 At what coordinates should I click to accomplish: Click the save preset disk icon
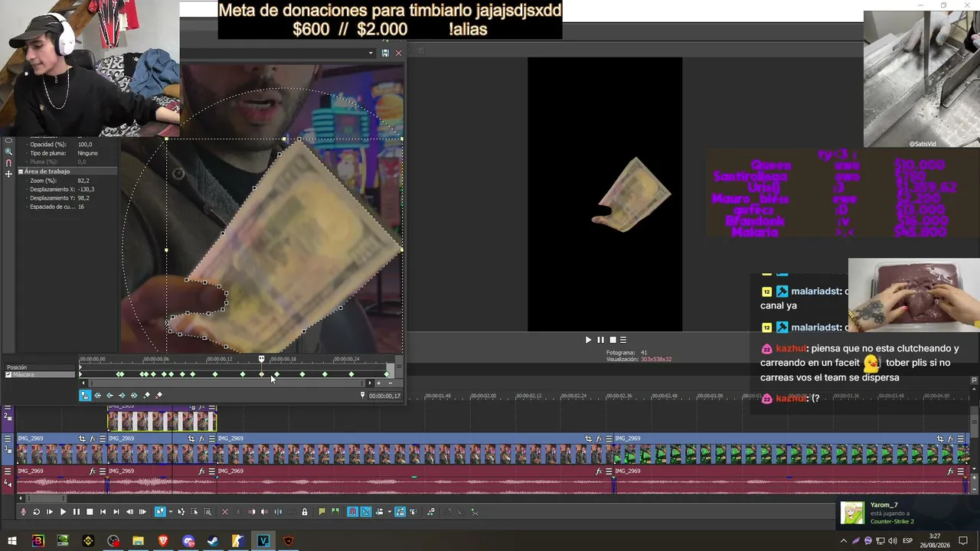[385, 53]
